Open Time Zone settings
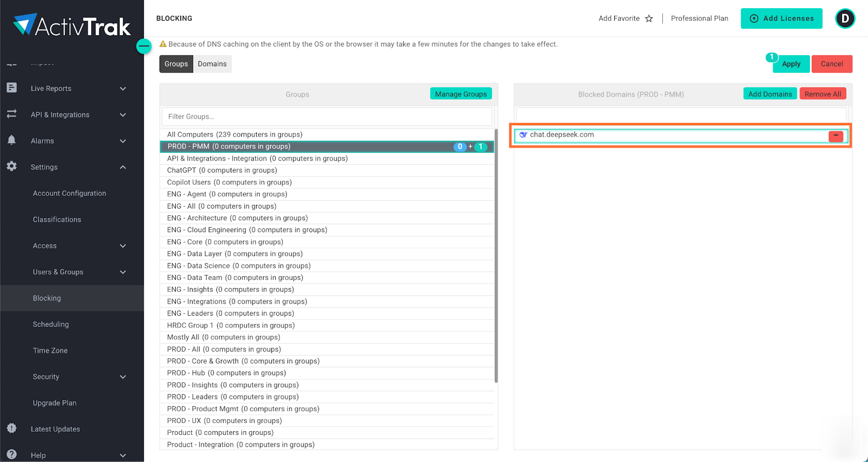The width and height of the screenshot is (868, 462). pyautogui.click(x=50, y=350)
